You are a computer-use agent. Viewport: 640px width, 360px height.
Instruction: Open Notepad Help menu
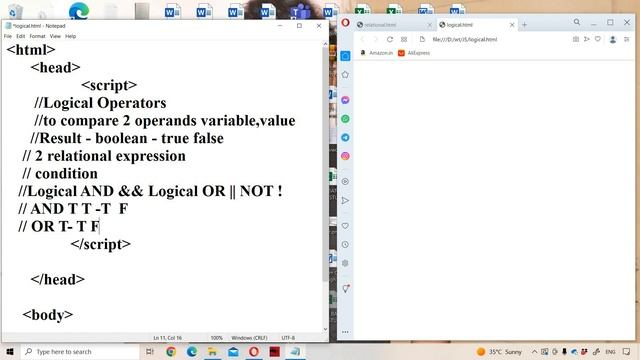click(x=71, y=36)
